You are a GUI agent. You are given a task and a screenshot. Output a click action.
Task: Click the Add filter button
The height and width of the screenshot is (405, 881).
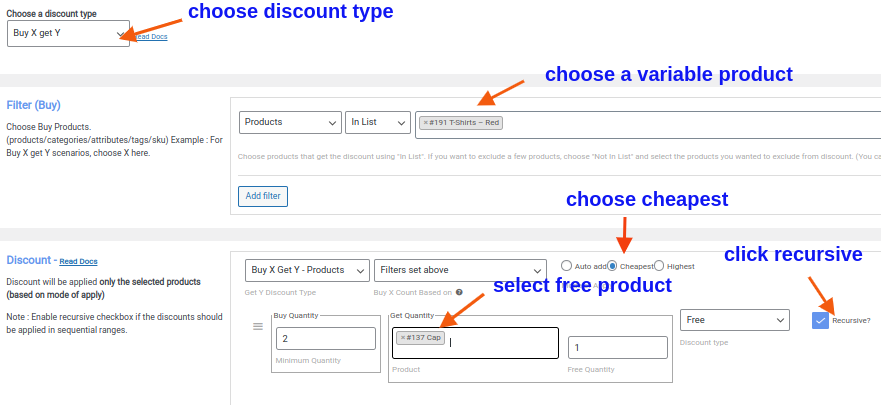tap(263, 196)
